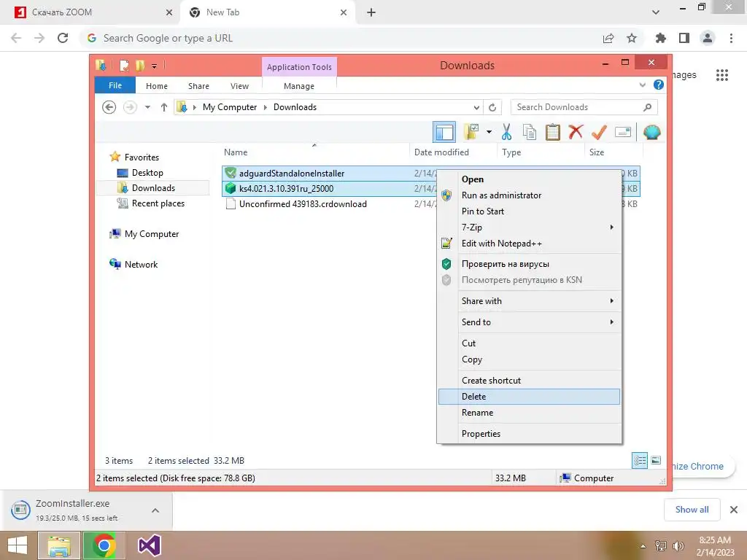747x560 pixels.
Task: Open ZoomInstaller.exe download options chevron
Action: point(155,510)
